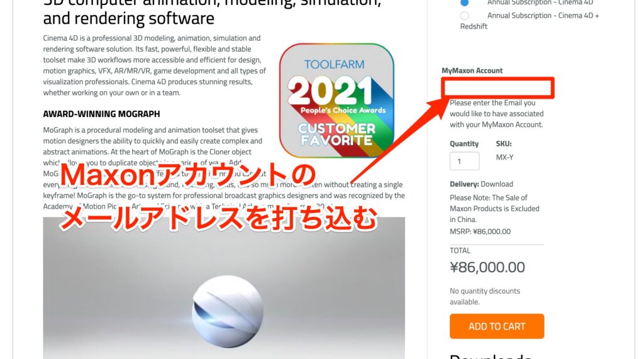Image resolution: width=644 pixels, height=359 pixels.
Task: Select Annual Subscription Cinema 4D + Redshift option
Action: point(465,16)
